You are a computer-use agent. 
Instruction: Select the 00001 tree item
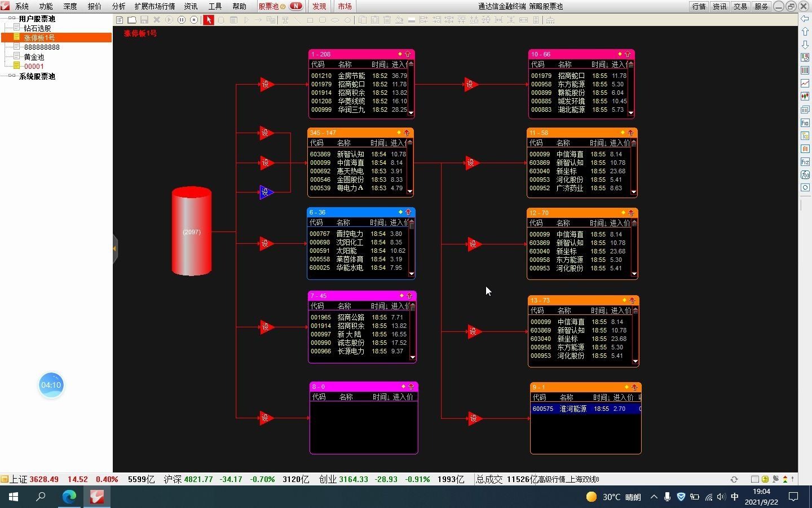pyautogui.click(x=34, y=66)
